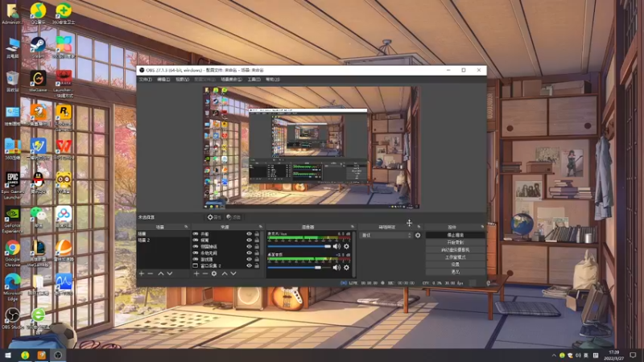
Task: Toggle visibility of first source in list
Action: [x=249, y=234]
